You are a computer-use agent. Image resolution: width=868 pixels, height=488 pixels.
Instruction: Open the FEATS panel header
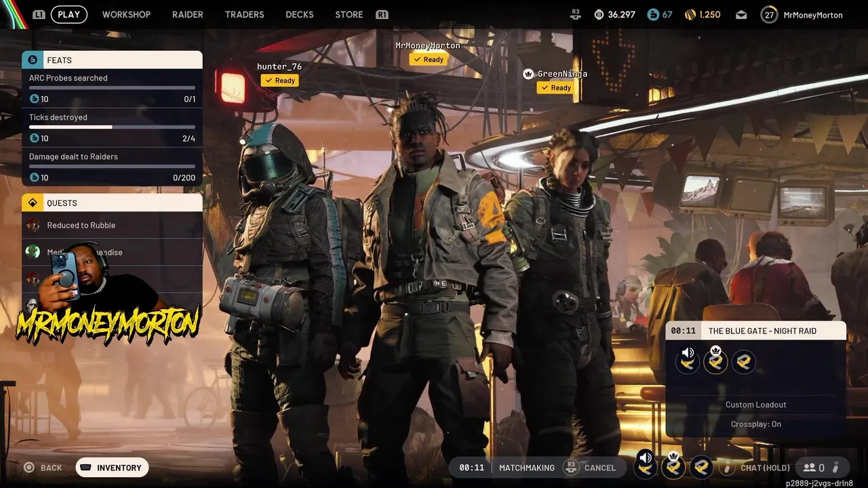112,60
